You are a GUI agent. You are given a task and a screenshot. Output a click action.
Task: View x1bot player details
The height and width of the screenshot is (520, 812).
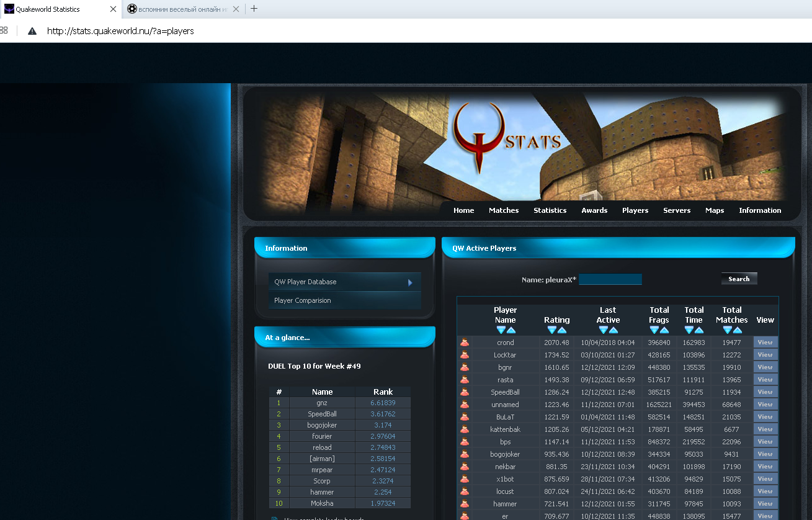[765, 479]
